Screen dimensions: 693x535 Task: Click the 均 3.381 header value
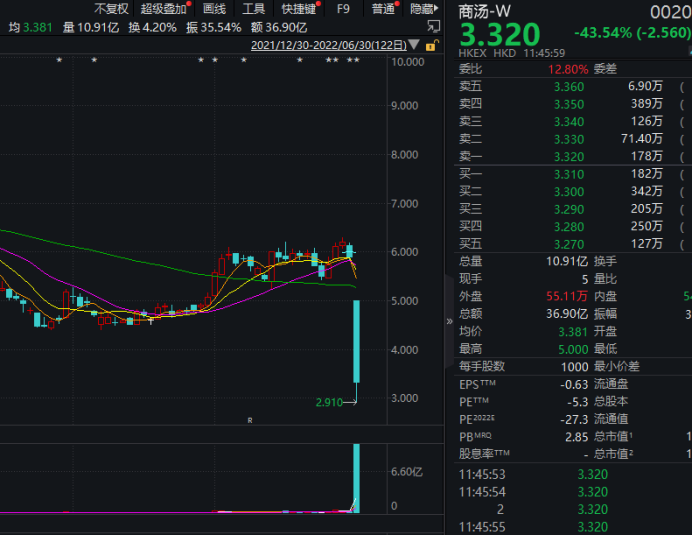30,27
